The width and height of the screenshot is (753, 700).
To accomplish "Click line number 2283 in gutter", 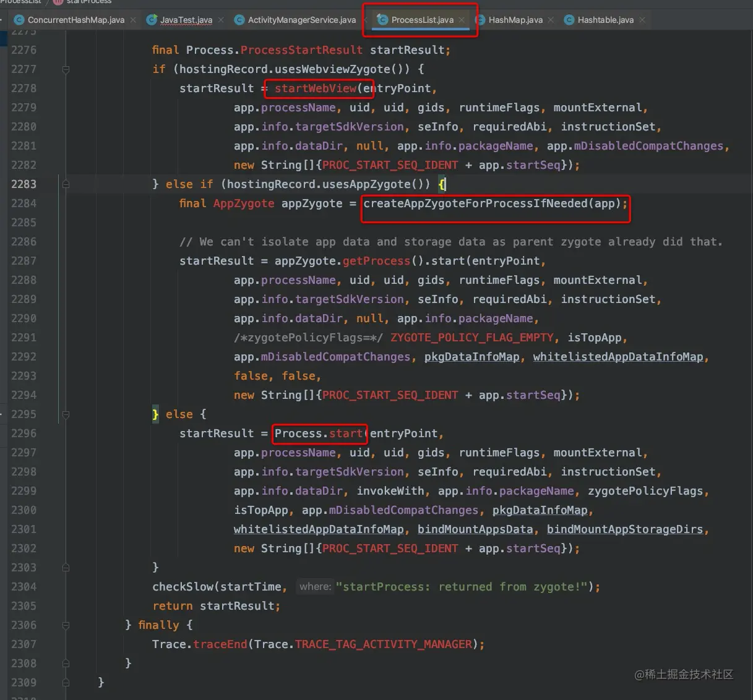I will pyautogui.click(x=24, y=184).
